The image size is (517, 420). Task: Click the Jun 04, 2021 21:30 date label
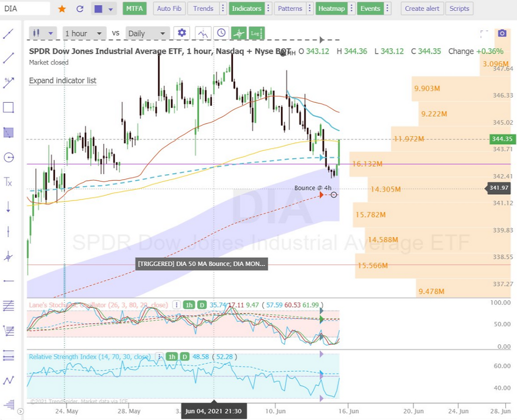[214, 411]
